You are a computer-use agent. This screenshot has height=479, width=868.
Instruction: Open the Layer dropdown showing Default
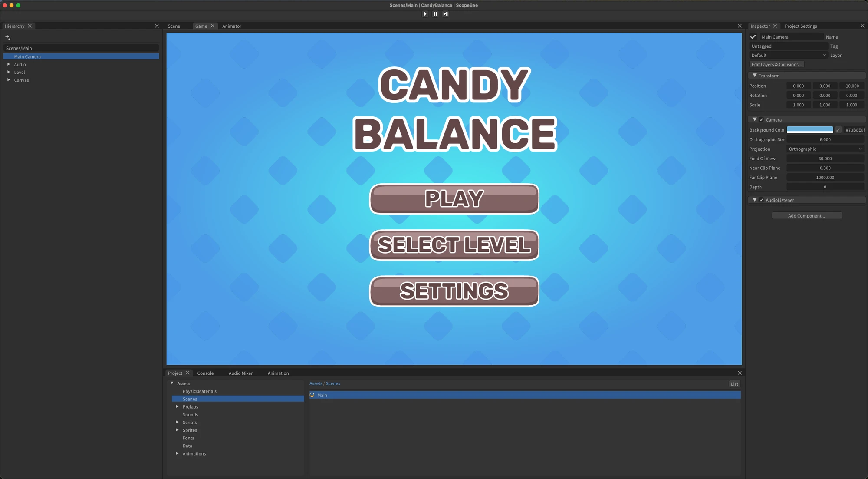click(x=788, y=55)
